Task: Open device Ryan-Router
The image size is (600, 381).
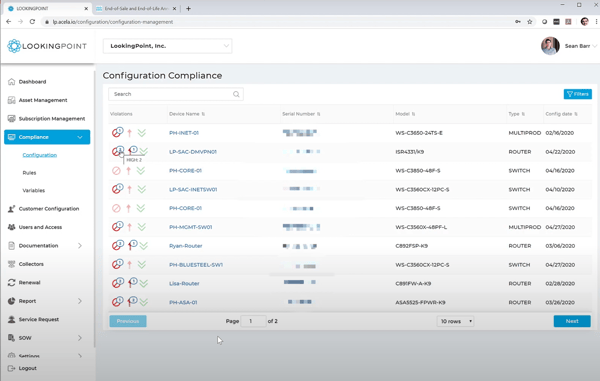Action: [186, 246]
